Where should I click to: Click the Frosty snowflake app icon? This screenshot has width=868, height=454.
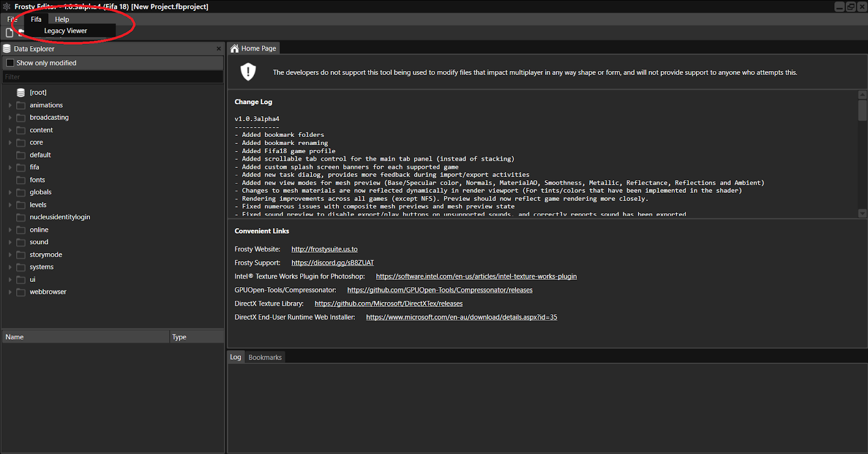7,7
